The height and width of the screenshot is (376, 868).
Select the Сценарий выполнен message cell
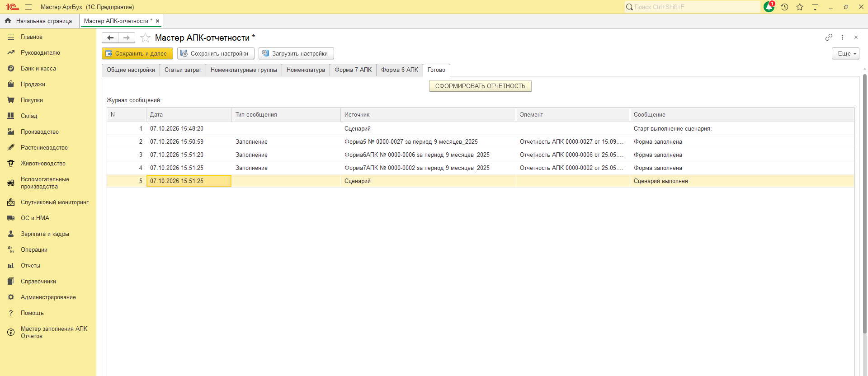click(x=741, y=181)
